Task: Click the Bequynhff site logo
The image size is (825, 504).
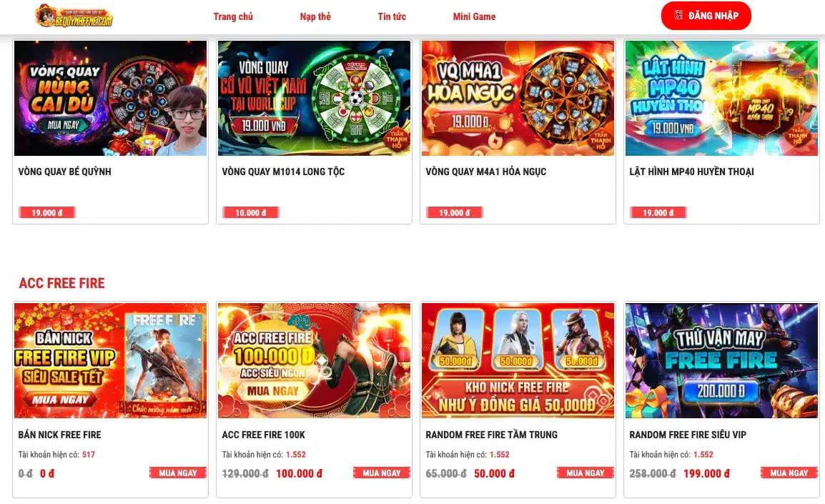Action: pos(74,16)
